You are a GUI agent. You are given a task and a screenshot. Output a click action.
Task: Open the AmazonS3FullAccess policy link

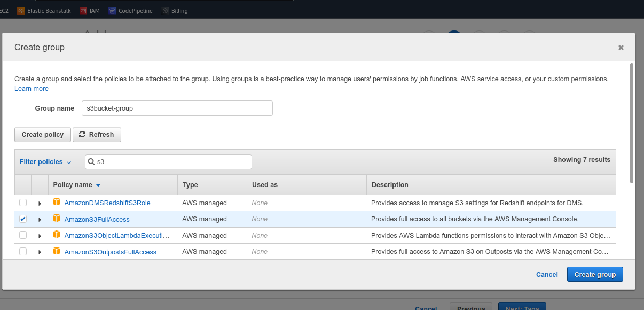click(x=97, y=219)
